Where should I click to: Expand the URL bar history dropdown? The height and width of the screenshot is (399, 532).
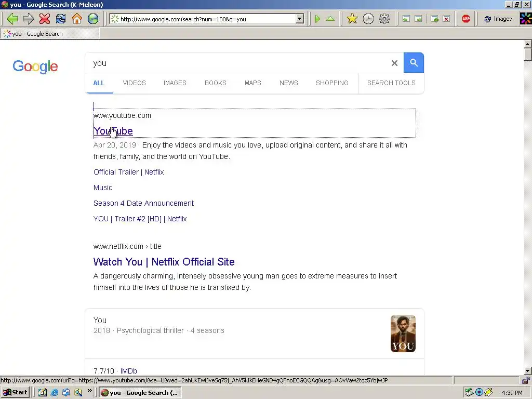300,19
